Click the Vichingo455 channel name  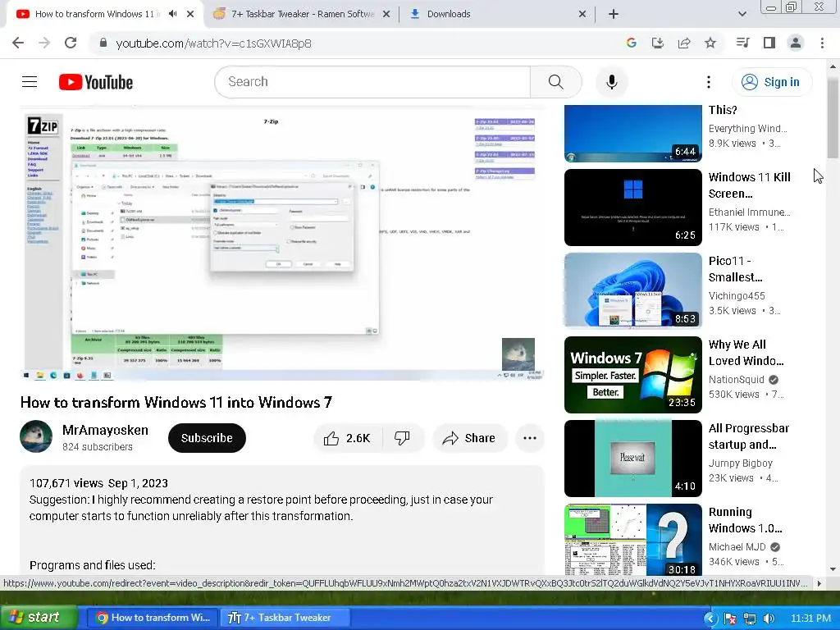point(737,295)
